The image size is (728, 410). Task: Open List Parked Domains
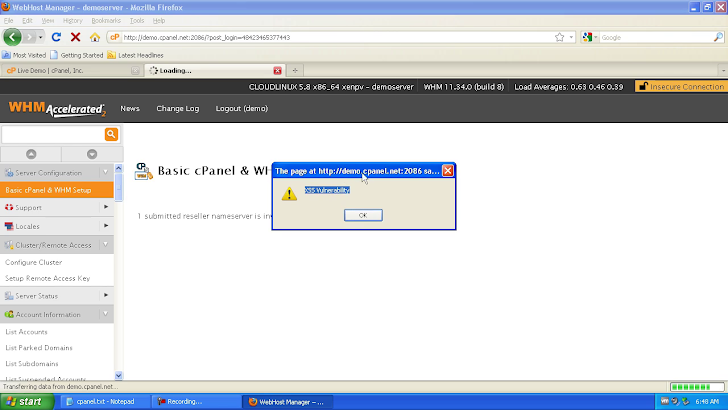[x=39, y=347]
